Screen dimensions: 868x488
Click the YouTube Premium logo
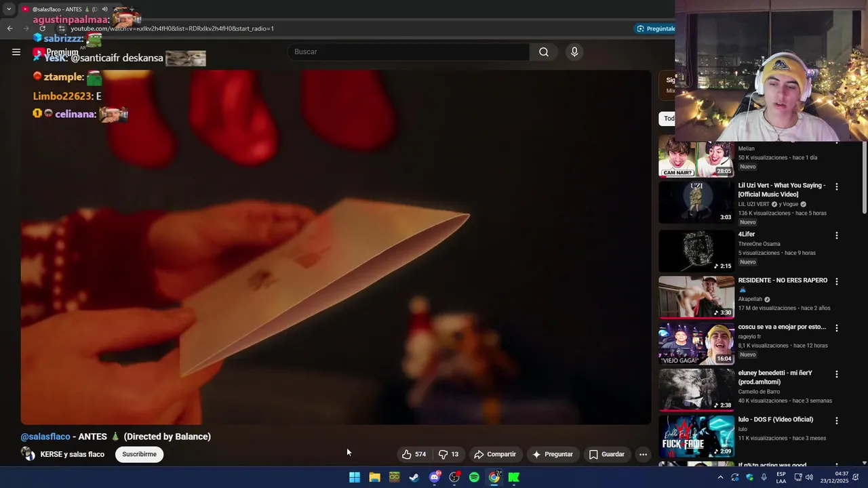click(x=56, y=52)
